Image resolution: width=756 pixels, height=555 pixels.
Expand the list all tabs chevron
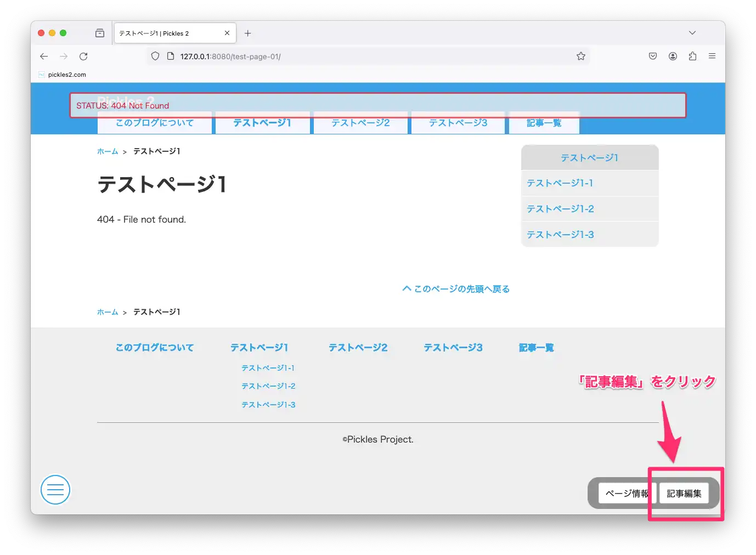692,33
